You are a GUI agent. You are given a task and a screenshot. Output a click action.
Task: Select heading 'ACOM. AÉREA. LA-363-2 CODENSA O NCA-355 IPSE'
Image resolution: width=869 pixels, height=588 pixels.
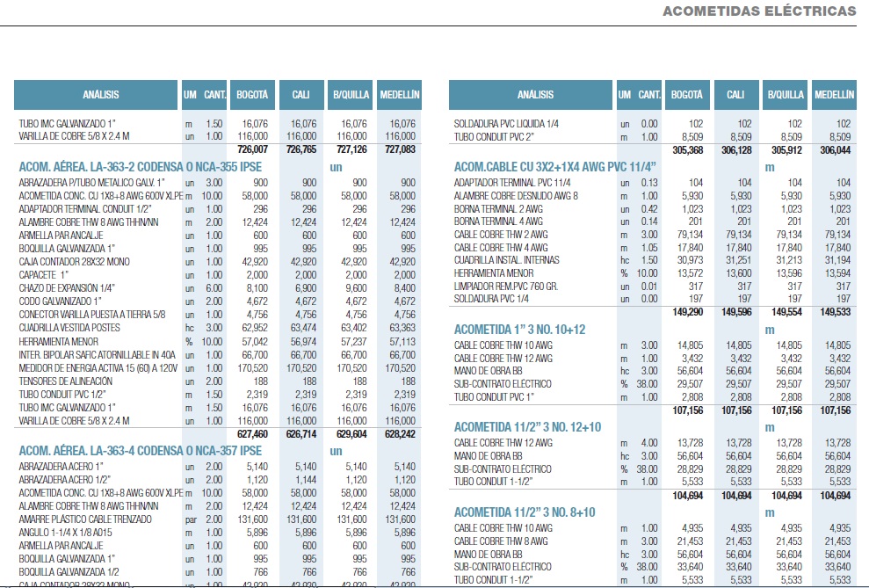pyautogui.click(x=141, y=167)
